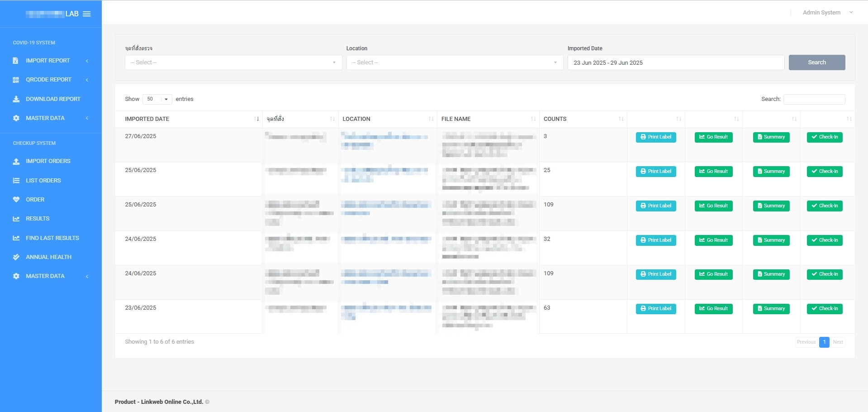Open the Show entries dropdown
The width and height of the screenshot is (868, 412).
(157, 99)
